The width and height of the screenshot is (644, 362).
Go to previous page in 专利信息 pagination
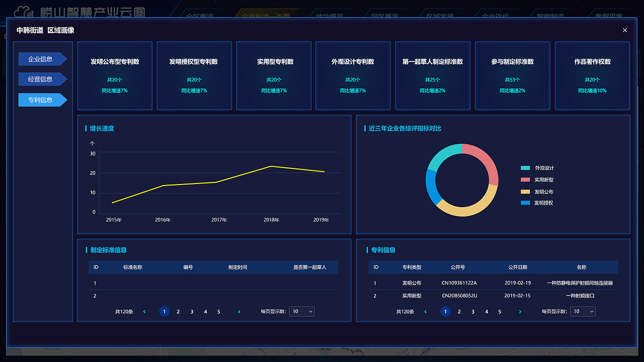point(425,312)
